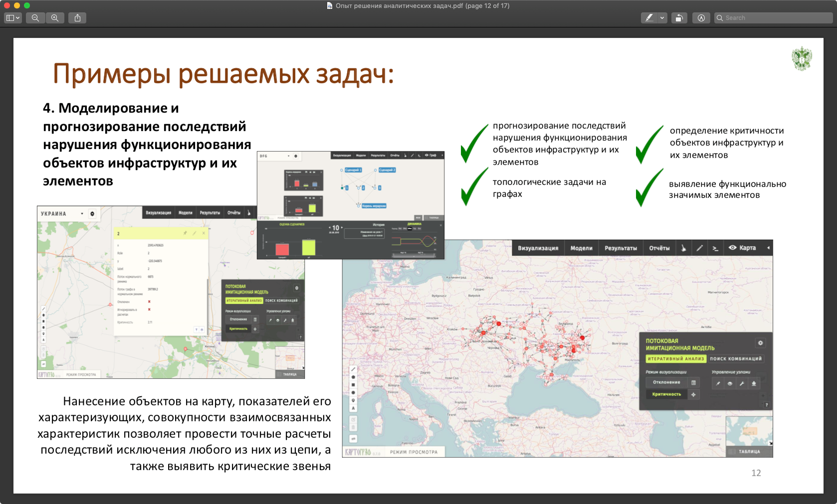This screenshot has height=504, width=837.
Task: Open the Share menu in toolbar
Action: pos(77,18)
